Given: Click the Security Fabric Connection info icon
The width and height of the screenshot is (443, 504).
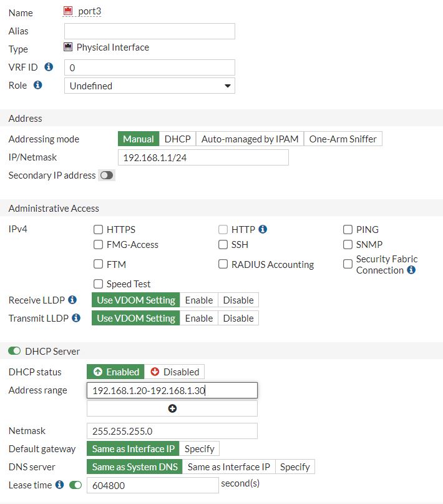Looking at the screenshot, I should click(410, 270).
